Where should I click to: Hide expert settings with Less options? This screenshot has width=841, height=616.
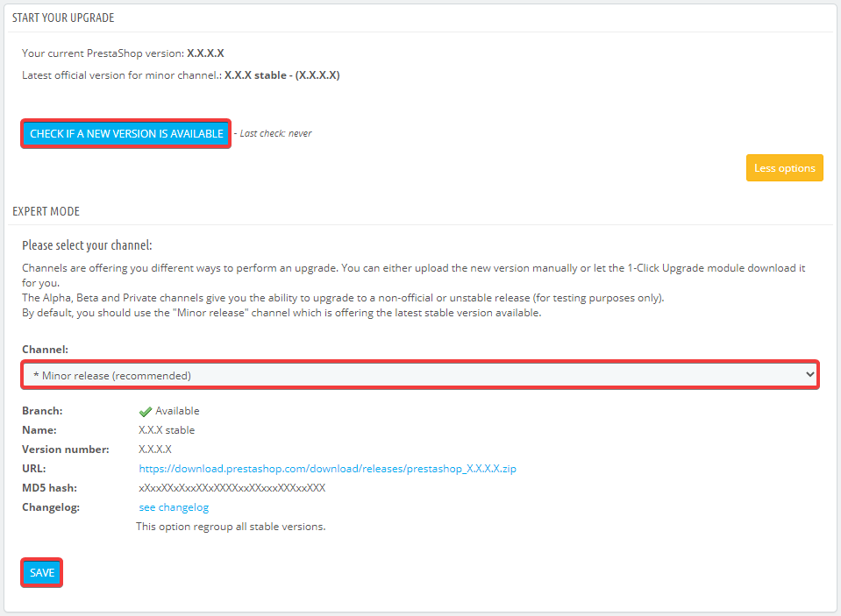pos(784,168)
